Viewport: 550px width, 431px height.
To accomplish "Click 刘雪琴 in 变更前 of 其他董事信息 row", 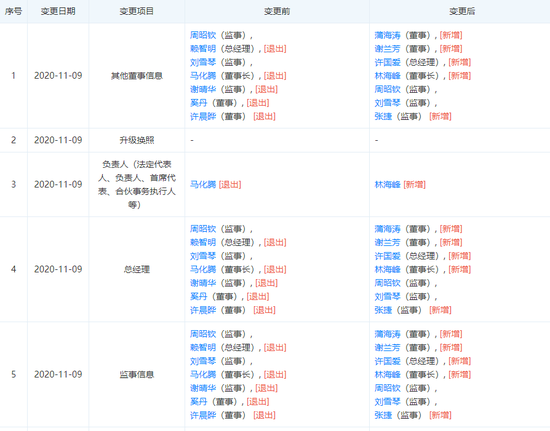I will [x=203, y=62].
